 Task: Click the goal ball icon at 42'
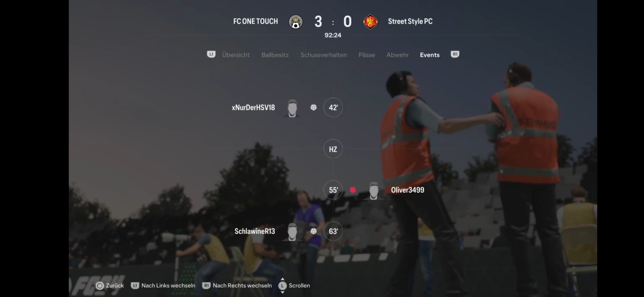click(313, 107)
